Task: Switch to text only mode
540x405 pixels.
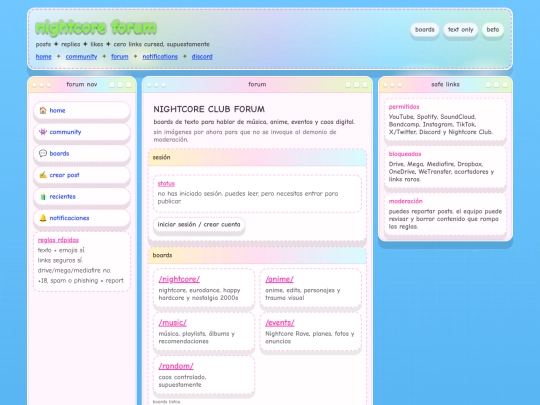Action: (460, 30)
